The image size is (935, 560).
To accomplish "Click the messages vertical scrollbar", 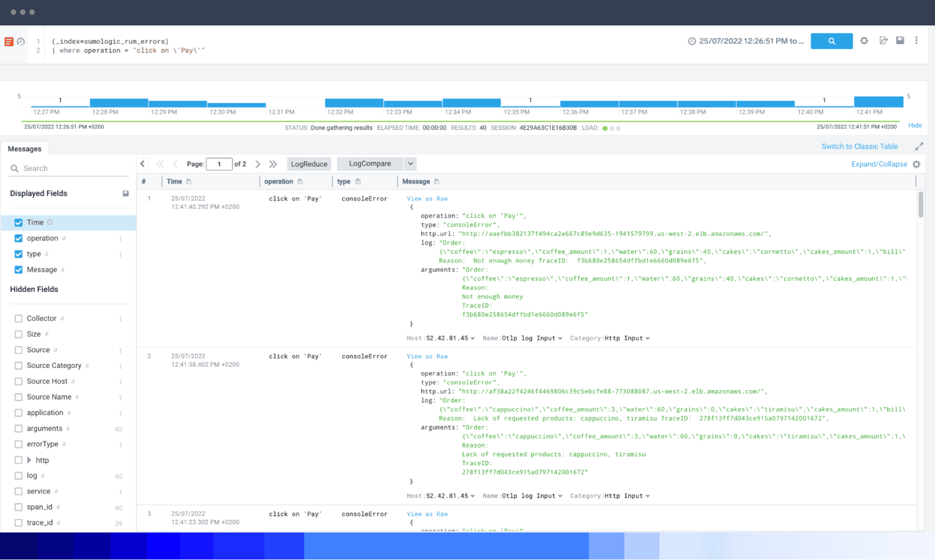I will (x=920, y=204).
